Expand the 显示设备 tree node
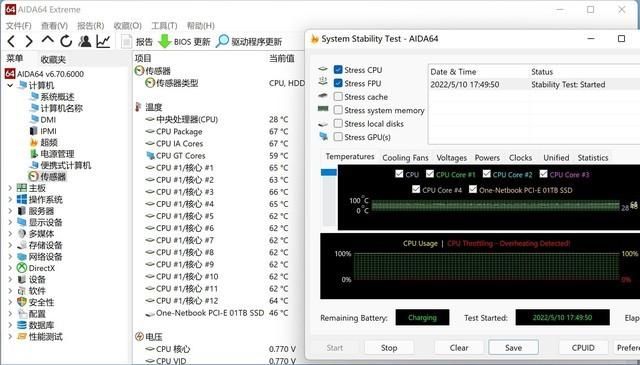Screen dimensions: 640x365 click(x=10, y=223)
